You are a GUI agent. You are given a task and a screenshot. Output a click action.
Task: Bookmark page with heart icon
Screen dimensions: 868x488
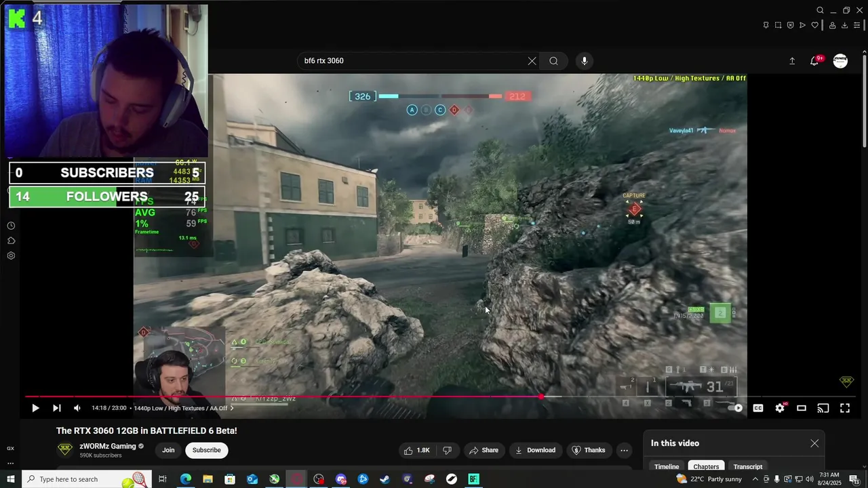click(814, 25)
